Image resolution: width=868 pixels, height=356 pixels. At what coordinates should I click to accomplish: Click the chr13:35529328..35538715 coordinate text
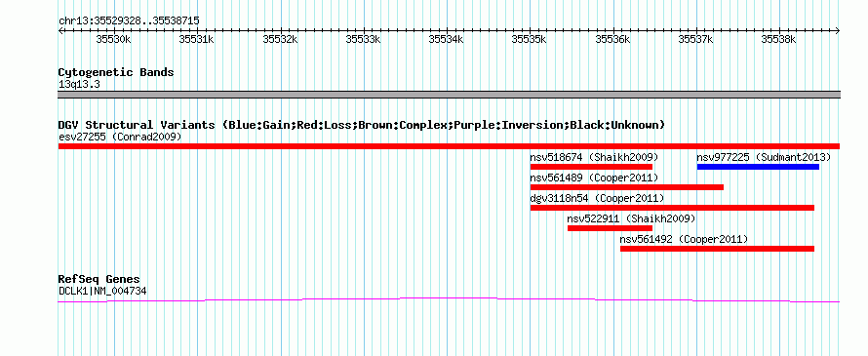(x=129, y=21)
